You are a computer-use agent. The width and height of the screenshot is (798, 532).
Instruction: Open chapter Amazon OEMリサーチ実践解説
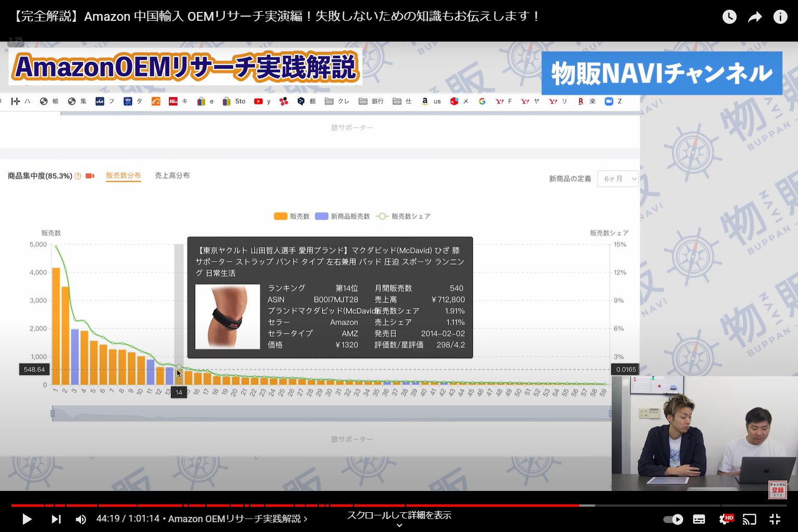click(238, 518)
